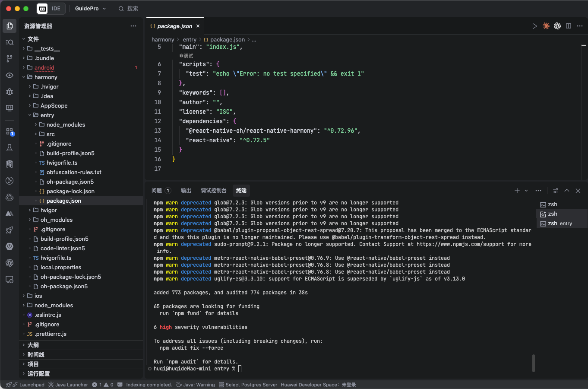Open the errors and warnings status indicator
The image size is (588, 389).
point(103,385)
